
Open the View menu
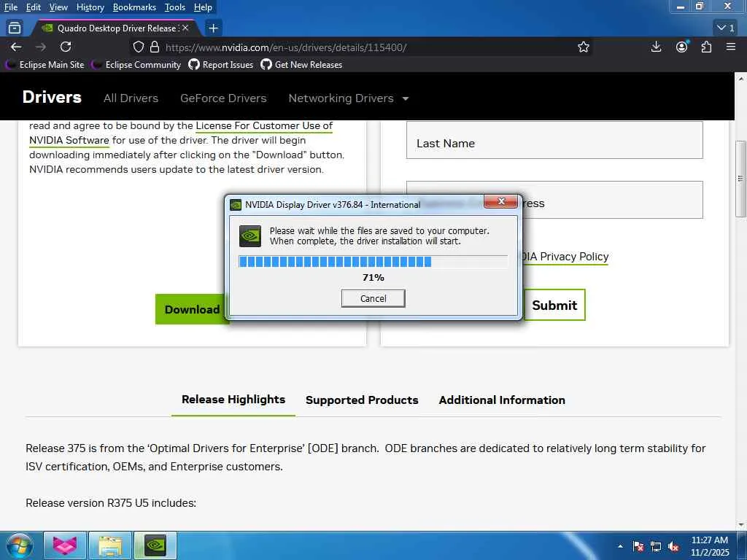point(58,7)
